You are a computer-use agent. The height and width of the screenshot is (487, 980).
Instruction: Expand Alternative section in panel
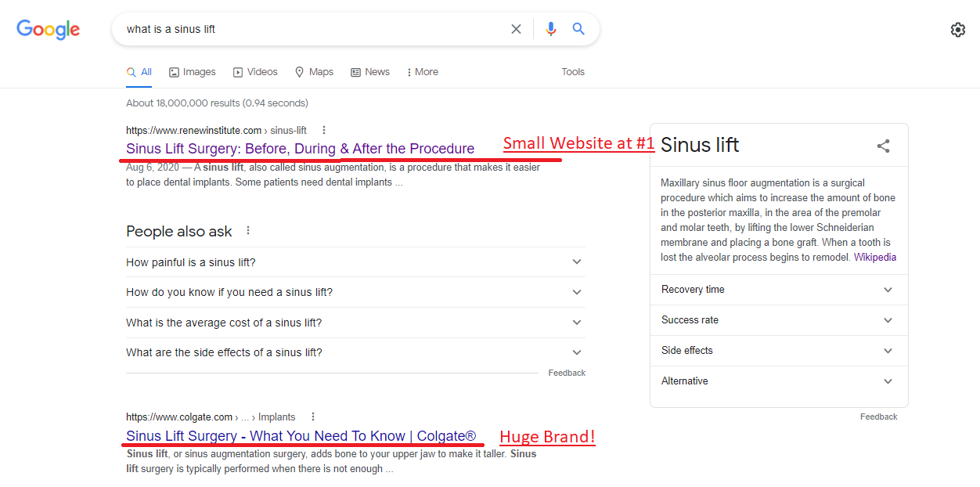coord(779,381)
